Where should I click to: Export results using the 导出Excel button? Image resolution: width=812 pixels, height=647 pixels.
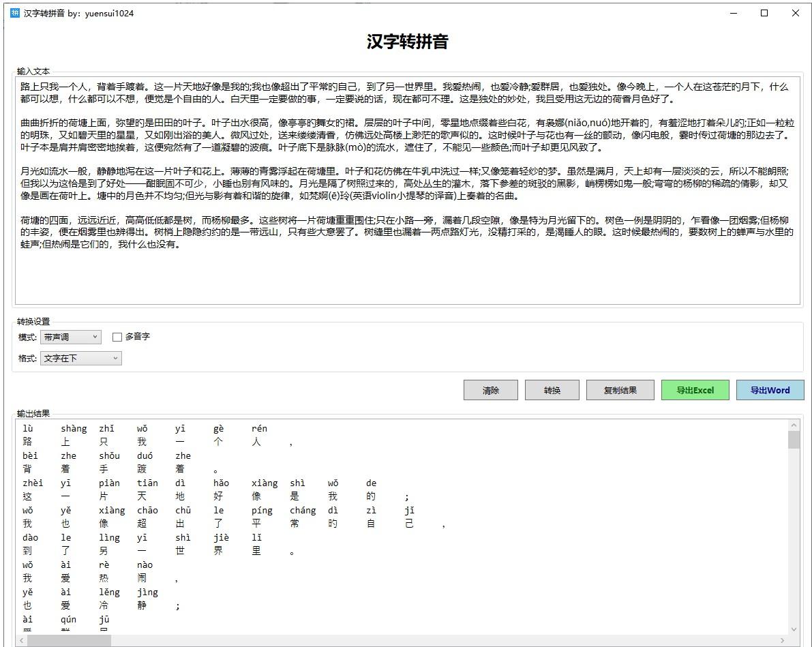click(x=695, y=389)
